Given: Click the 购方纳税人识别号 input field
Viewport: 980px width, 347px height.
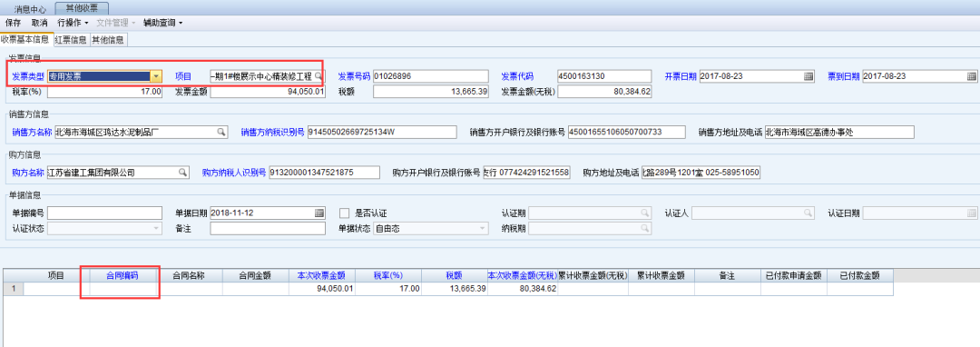Looking at the screenshot, I should coord(324,173).
